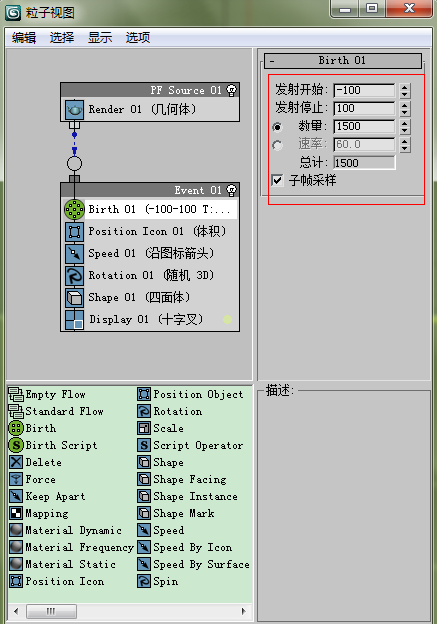Select Empty Flow in the depot
This screenshot has width=437, height=624.
point(47,394)
